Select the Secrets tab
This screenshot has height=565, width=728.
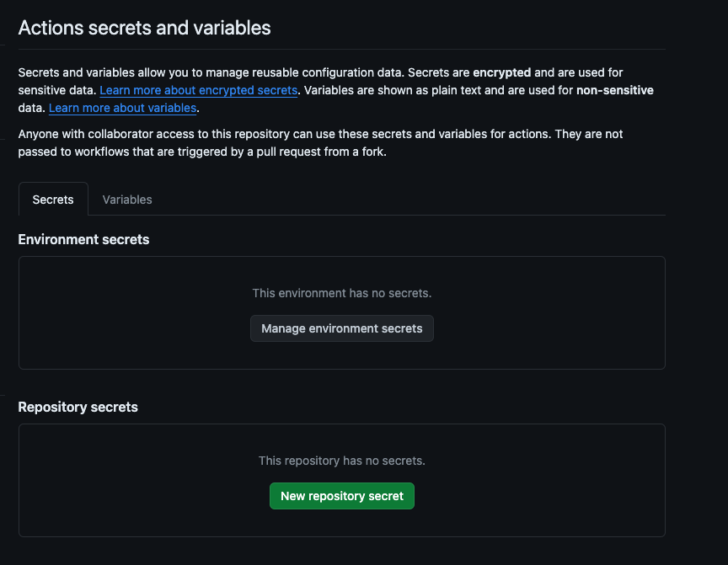pos(53,200)
